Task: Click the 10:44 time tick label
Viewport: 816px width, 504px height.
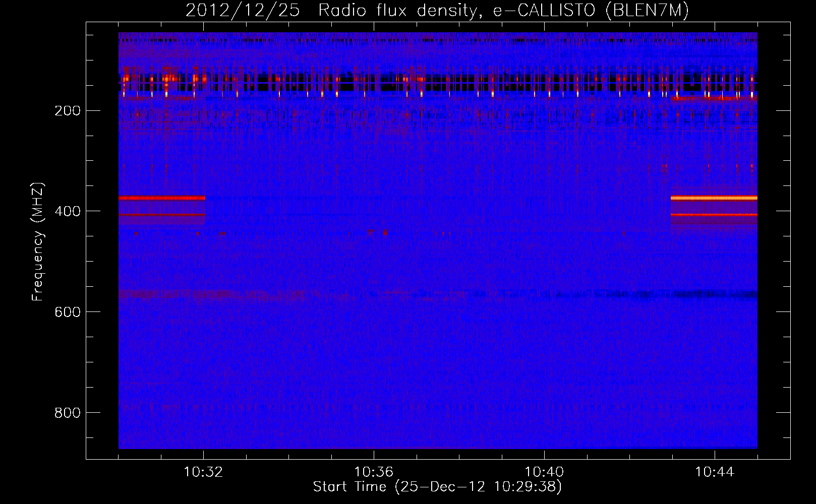Action: point(715,472)
